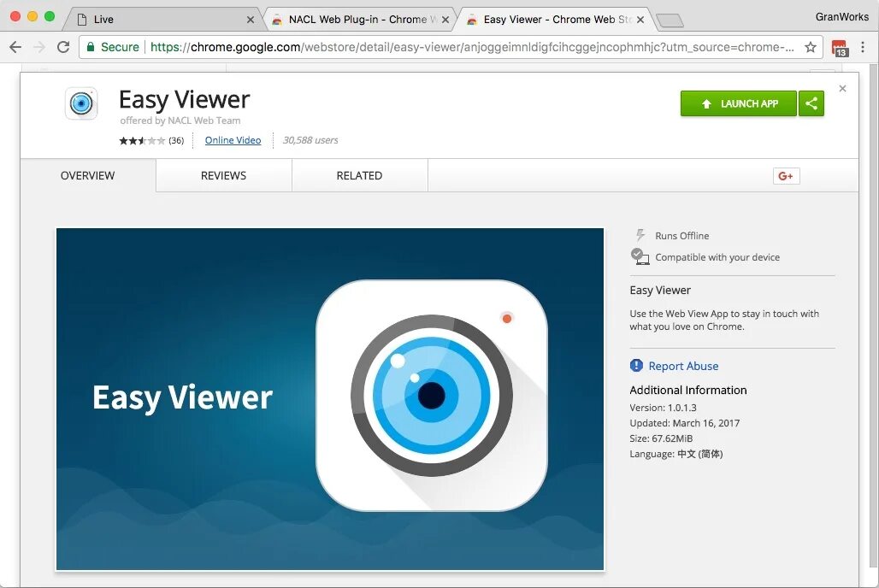Click the address bar URL
Image resolution: width=879 pixels, height=588 pixels.
pyautogui.click(x=472, y=47)
